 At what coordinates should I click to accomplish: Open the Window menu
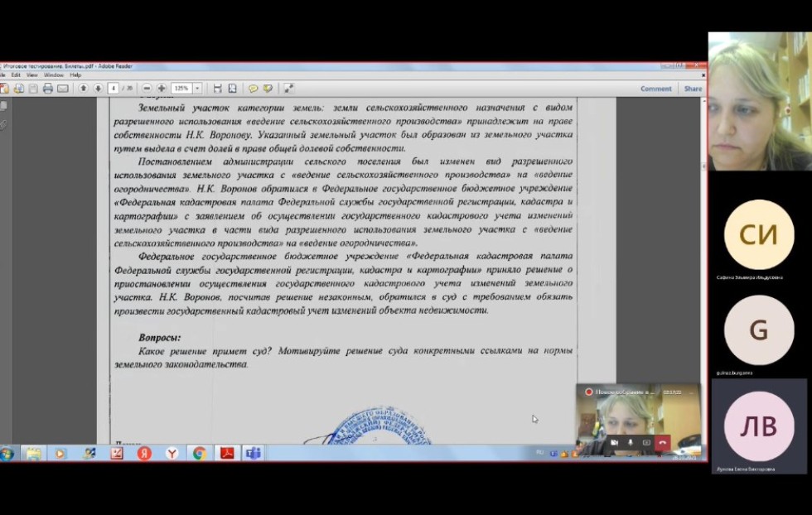(54, 75)
